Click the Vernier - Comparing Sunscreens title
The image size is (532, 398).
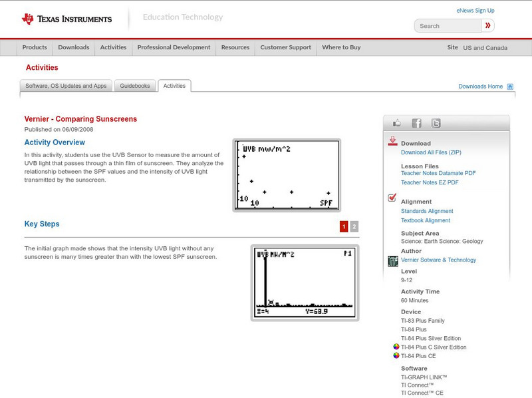tap(80, 119)
